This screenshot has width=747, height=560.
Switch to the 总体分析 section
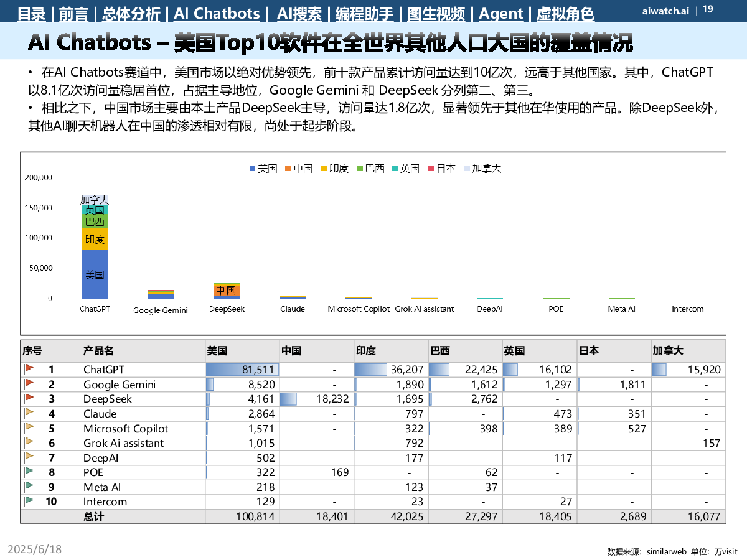[131, 13]
